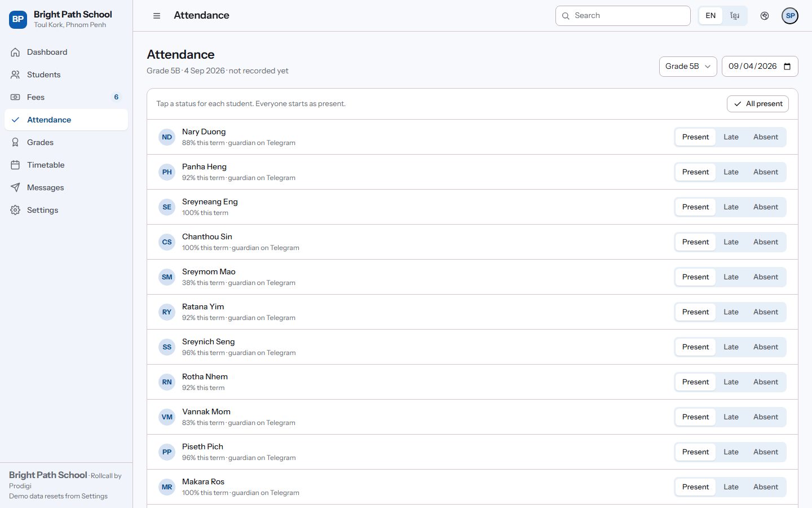Viewport: 812px width, 508px height.
Task: Mark Chanthou Sin as Late
Action: [x=731, y=242]
